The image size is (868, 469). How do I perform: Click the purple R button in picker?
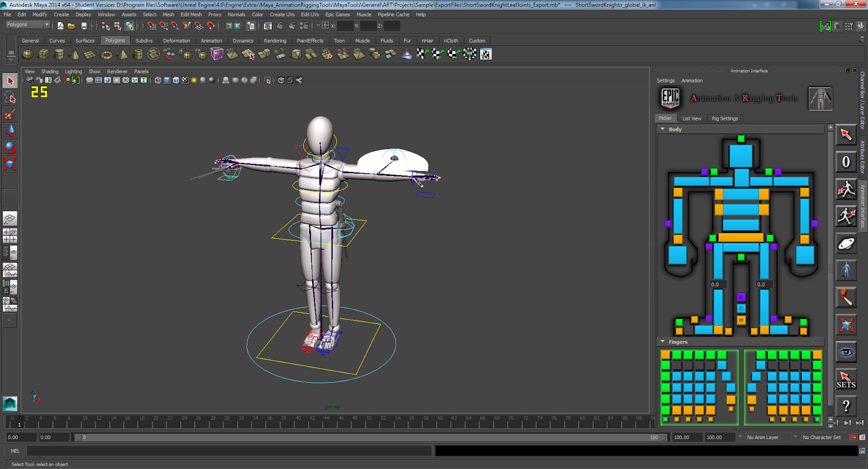pos(741,297)
